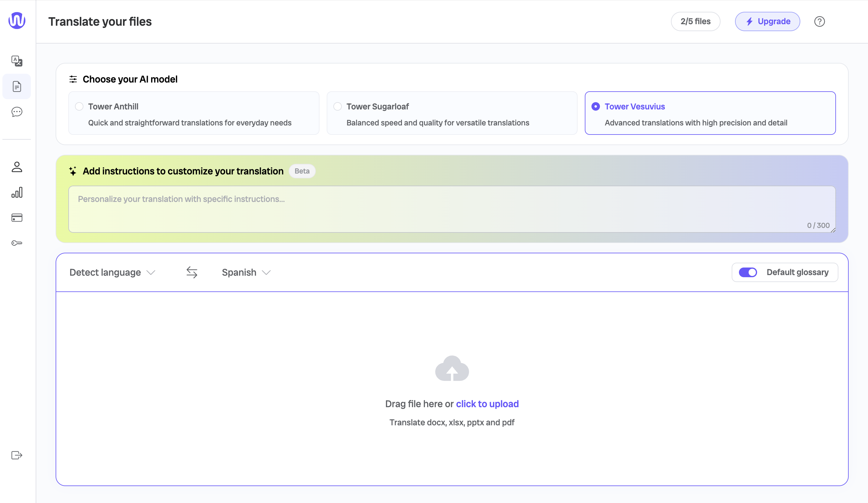Open the chat sidebar icon
This screenshot has width=868, height=503.
[x=17, y=112]
